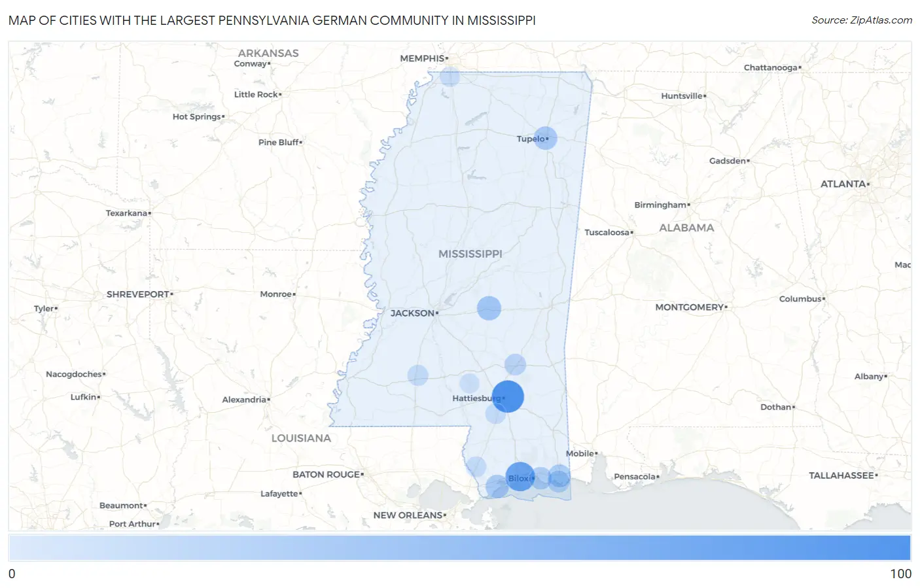Click the SHREVEPORT city label
920x588 pixels.
[138, 294]
